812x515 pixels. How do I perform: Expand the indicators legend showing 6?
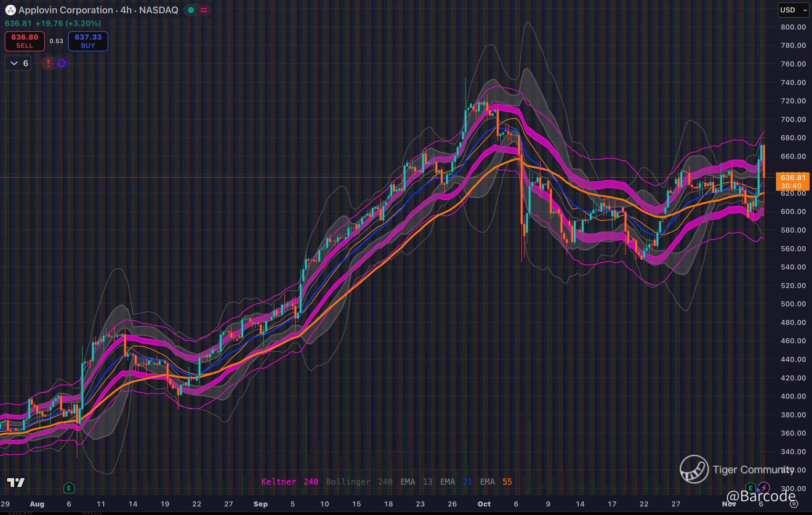pos(18,63)
